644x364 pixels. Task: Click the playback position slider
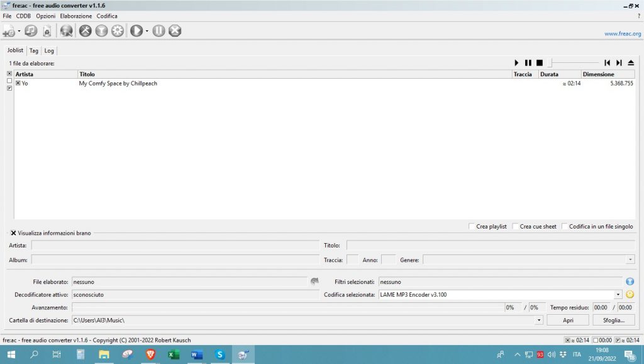[x=572, y=63]
